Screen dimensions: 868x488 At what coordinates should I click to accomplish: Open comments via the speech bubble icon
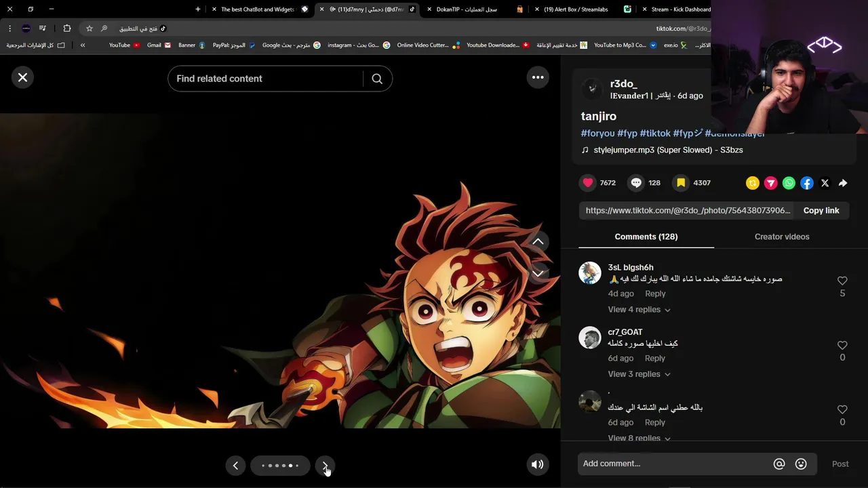pyautogui.click(x=636, y=182)
